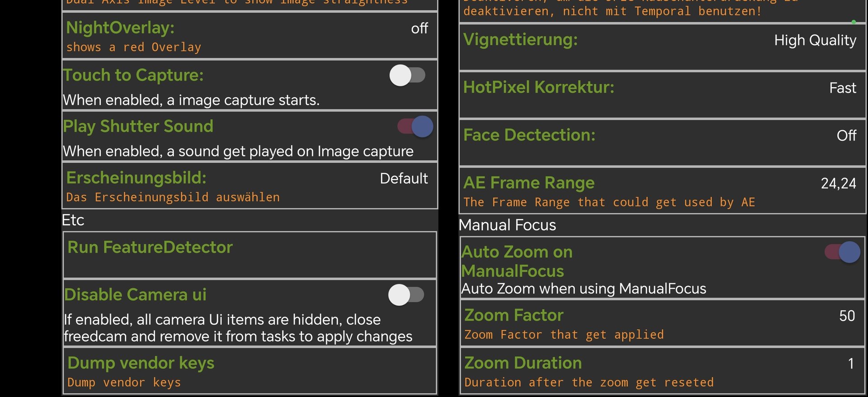Open HotPixel Korrektur options
Screen dimensions: 868x397
[662, 95]
